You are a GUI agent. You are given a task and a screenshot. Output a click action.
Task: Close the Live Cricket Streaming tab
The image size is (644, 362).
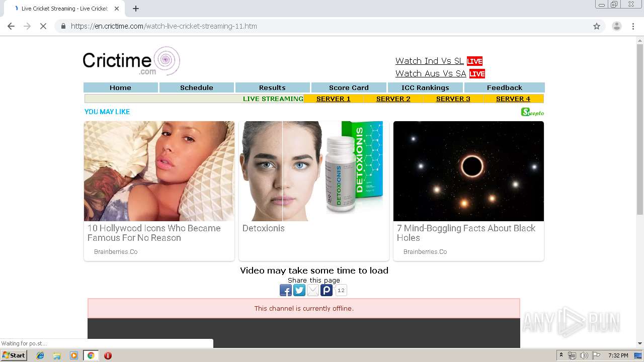117,9
